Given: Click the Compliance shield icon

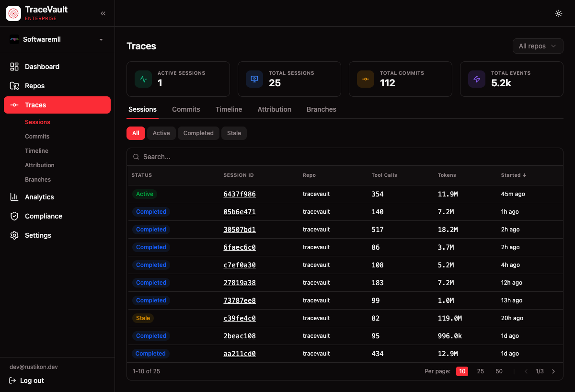Looking at the screenshot, I should [x=14, y=216].
